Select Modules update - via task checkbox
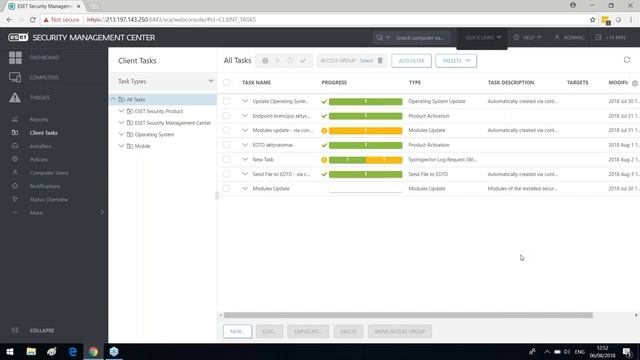 pyautogui.click(x=227, y=130)
